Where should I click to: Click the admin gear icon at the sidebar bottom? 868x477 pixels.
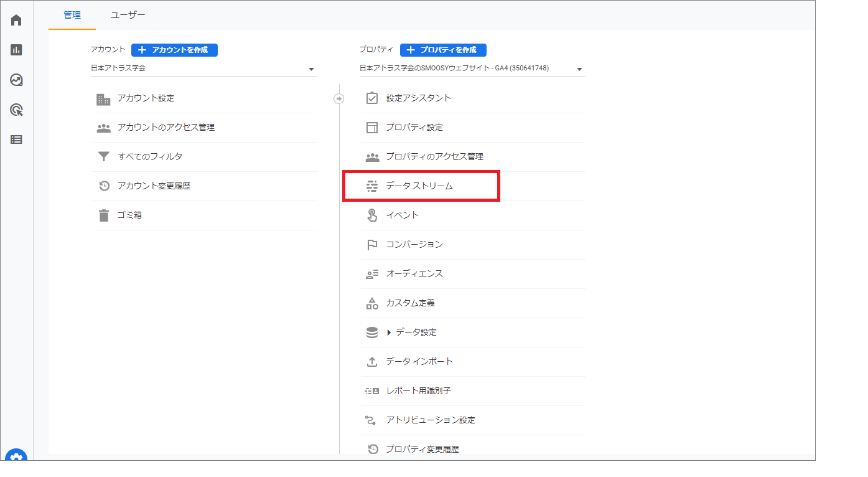(16, 456)
